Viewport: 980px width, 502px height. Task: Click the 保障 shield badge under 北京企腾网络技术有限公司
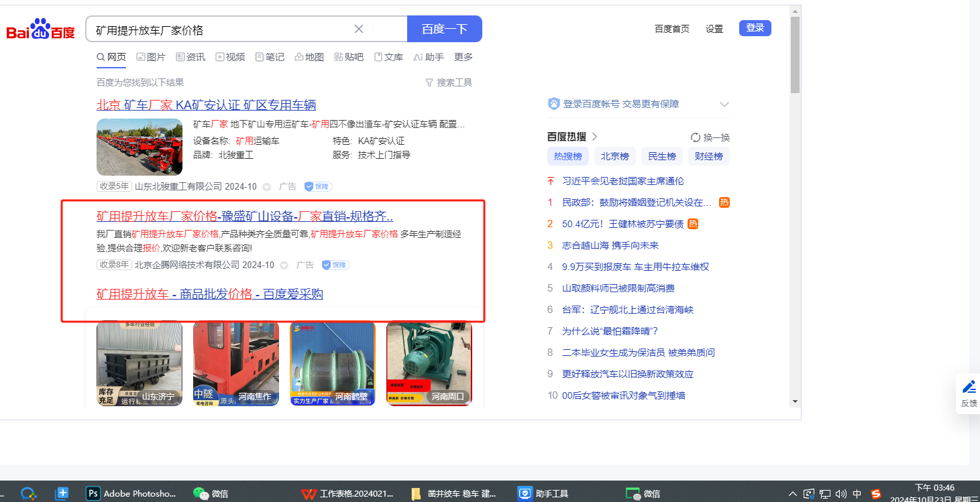pos(336,265)
